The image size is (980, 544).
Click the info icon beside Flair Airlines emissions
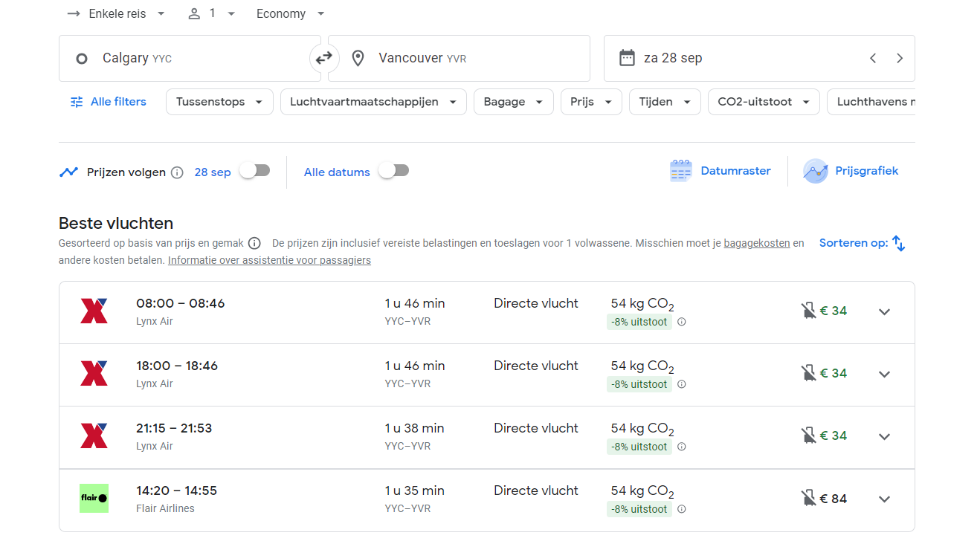[681, 509]
